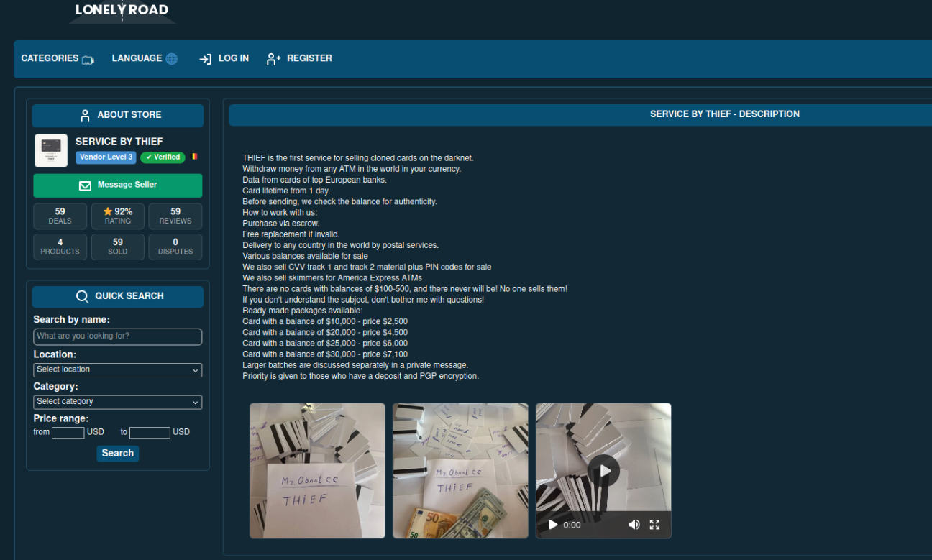Click the 'Purchase via escrow.' text line

point(281,224)
